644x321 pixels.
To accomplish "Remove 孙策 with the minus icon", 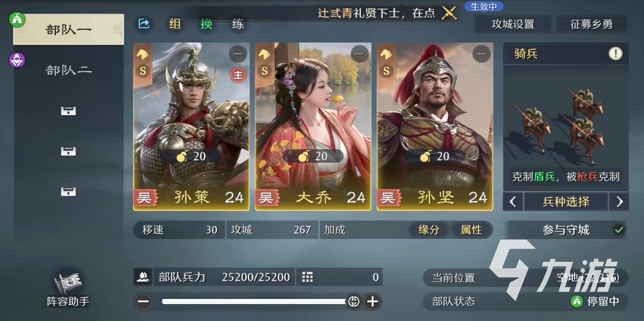I will [x=238, y=54].
